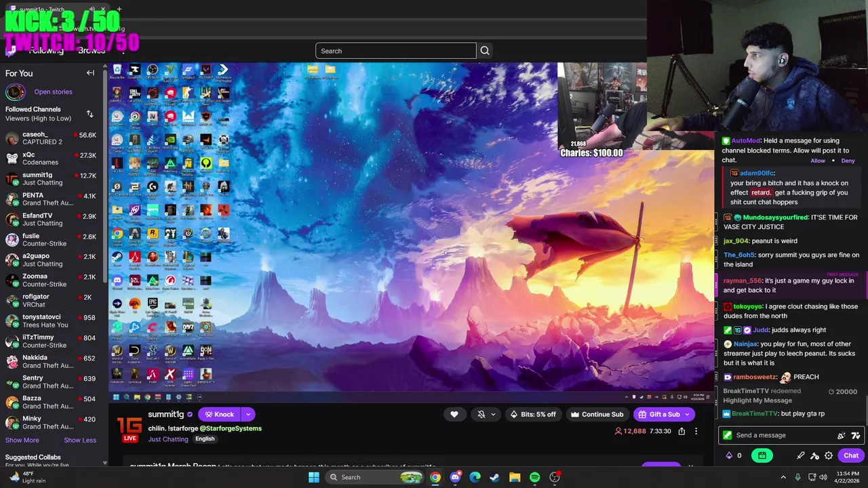Click the Windows taskbar search box
This screenshot has height=488, width=868.
point(374,477)
